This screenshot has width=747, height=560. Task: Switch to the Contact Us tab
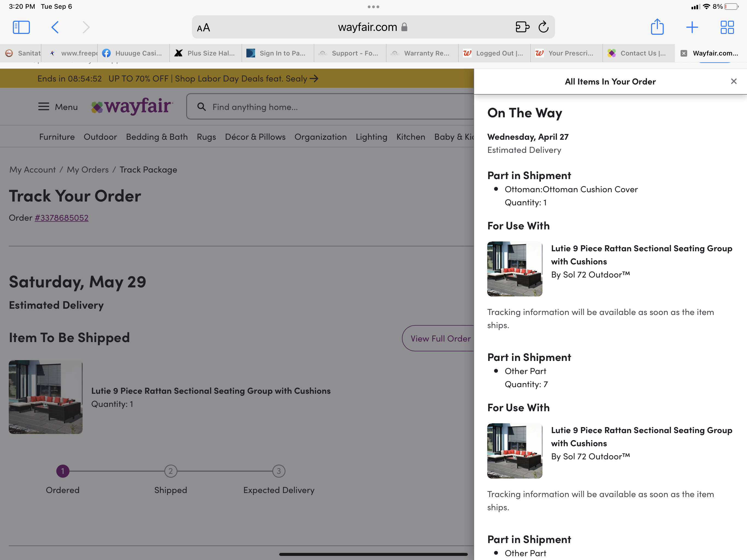point(638,53)
